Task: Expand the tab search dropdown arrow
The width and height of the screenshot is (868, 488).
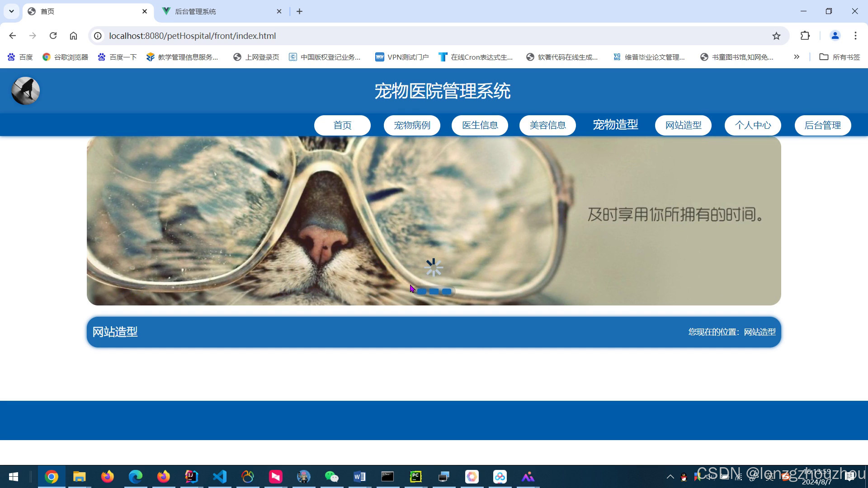Action: tap(11, 11)
